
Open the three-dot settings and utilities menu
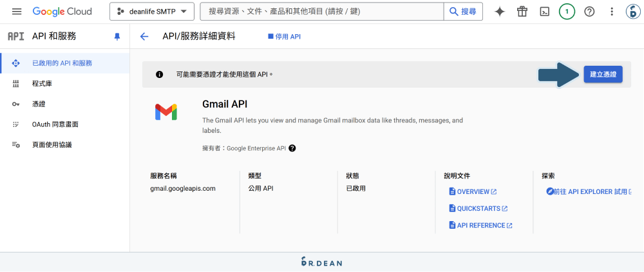coord(612,12)
